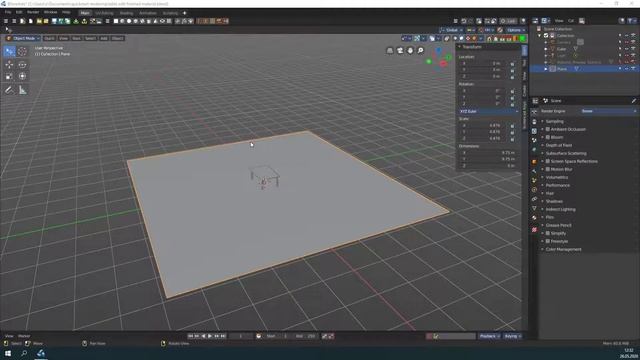Open Playback popover in timeline
This screenshot has height=360, width=640.
coord(489,336)
